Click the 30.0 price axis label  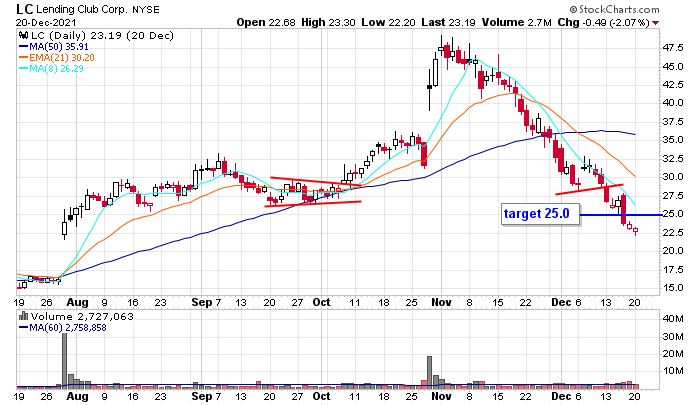click(x=673, y=177)
